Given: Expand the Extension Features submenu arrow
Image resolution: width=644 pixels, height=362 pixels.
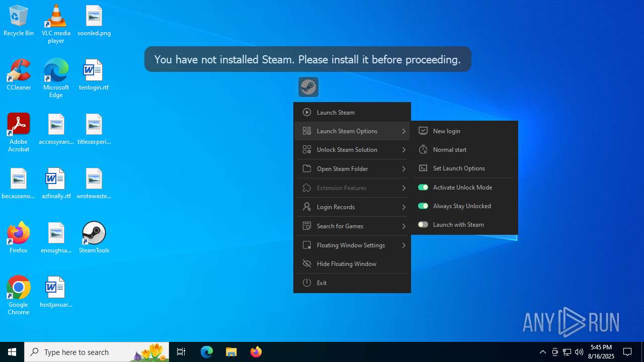Looking at the screenshot, I should tap(404, 188).
